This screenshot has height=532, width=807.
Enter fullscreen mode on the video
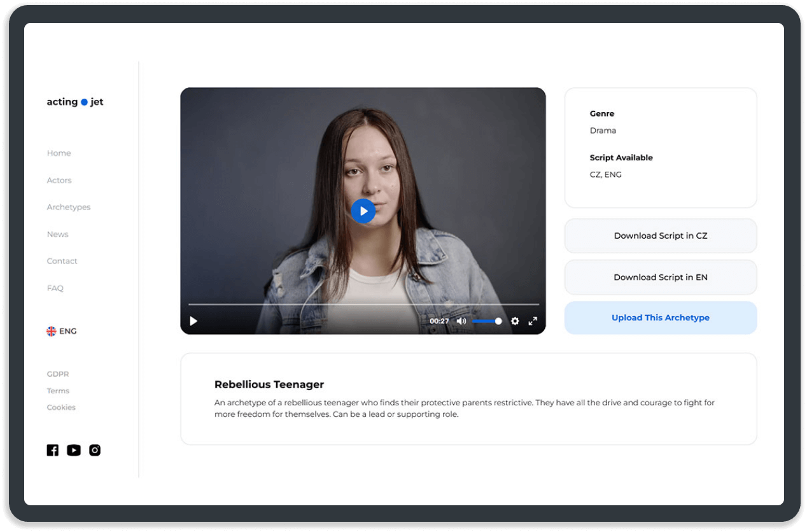533,321
